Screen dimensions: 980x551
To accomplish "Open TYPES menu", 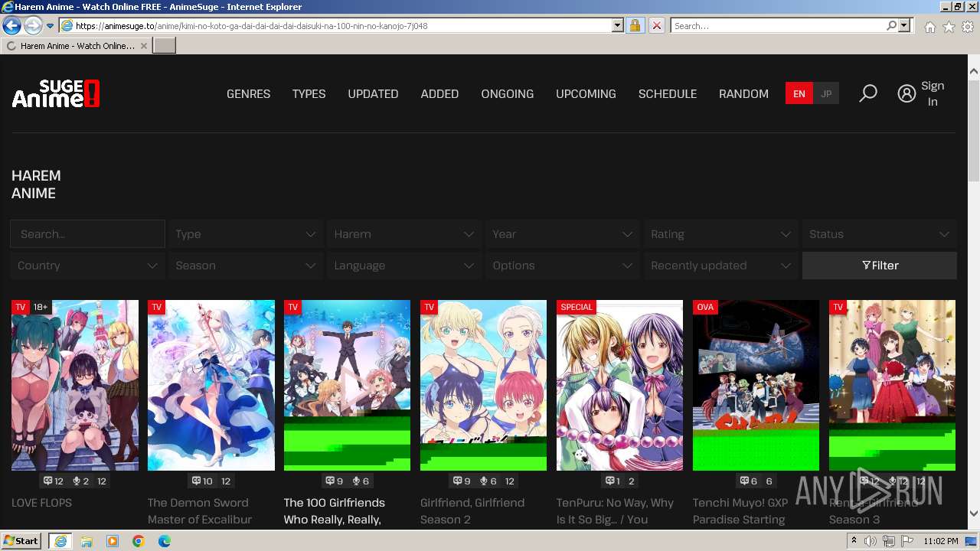I will point(309,93).
